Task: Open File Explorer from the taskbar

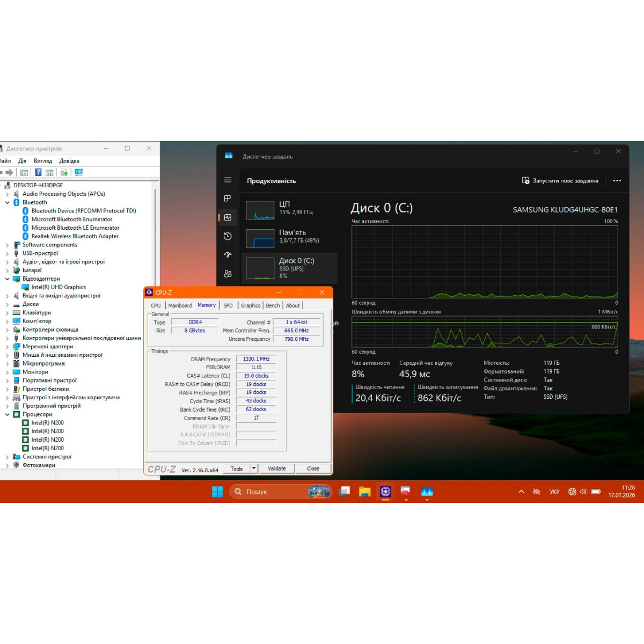Action: 365,492
